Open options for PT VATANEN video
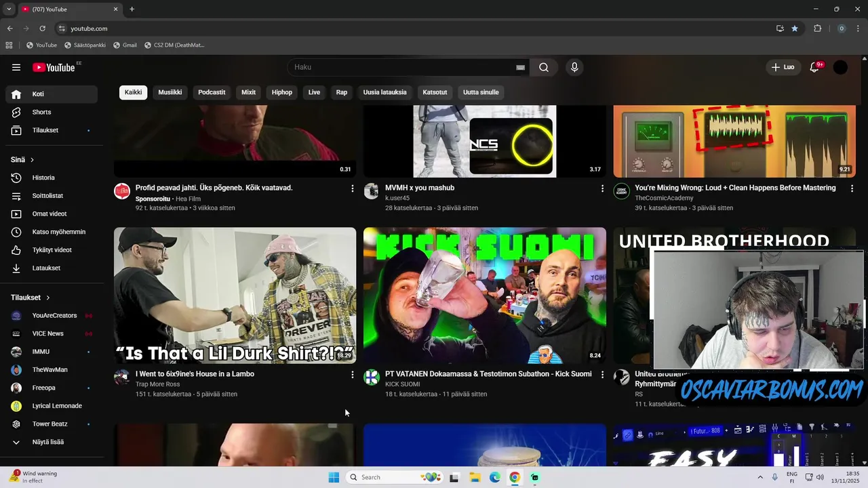This screenshot has width=868, height=488. (x=602, y=374)
